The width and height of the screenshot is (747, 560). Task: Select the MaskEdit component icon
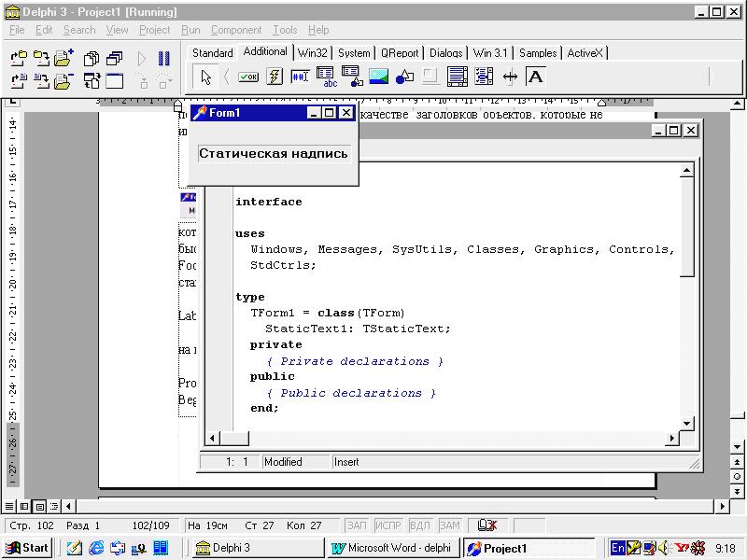coord(300,77)
